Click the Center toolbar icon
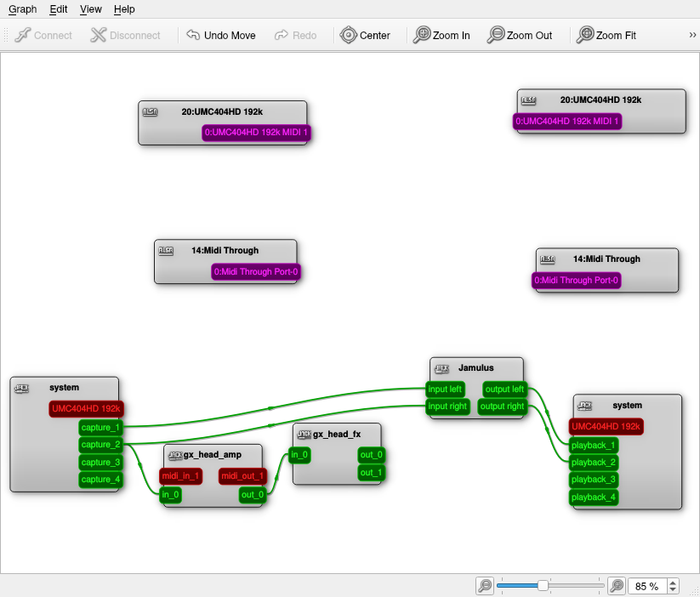The image size is (700, 597). (x=348, y=36)
